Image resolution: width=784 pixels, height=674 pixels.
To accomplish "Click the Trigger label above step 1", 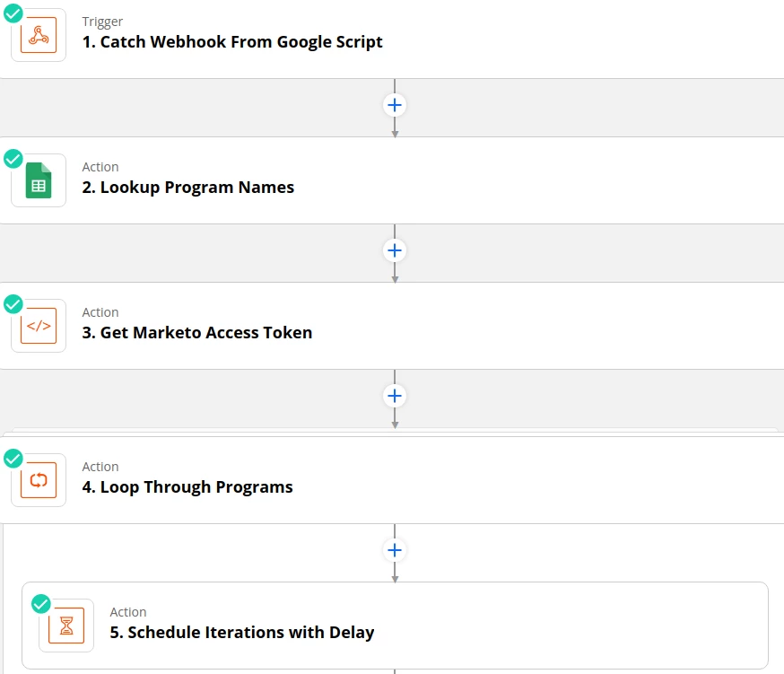I will [x=102, y=22].
